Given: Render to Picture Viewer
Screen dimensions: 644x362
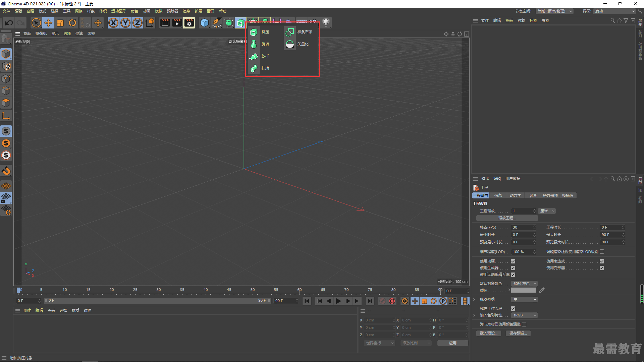Looking at the screenshot, I should click(177, 23).
